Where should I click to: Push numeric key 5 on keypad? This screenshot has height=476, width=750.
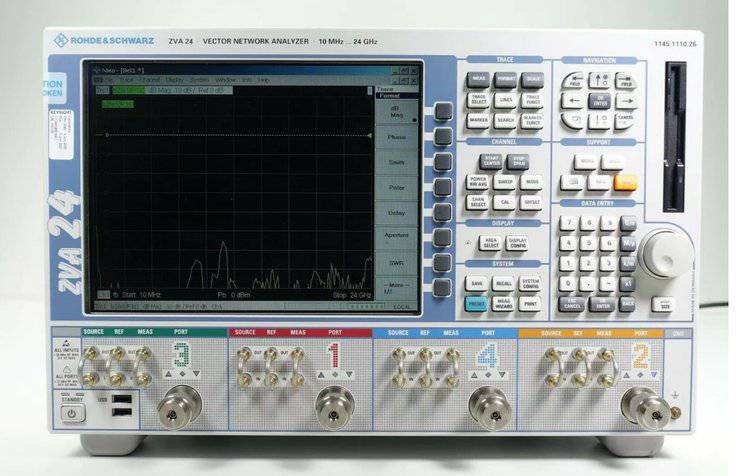tap(588, 243)
